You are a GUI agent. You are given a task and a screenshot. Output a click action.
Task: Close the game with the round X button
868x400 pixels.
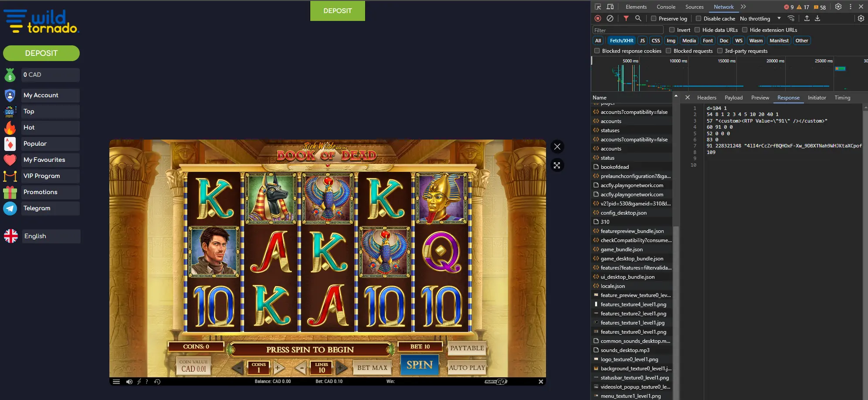(x=557, y=147)
